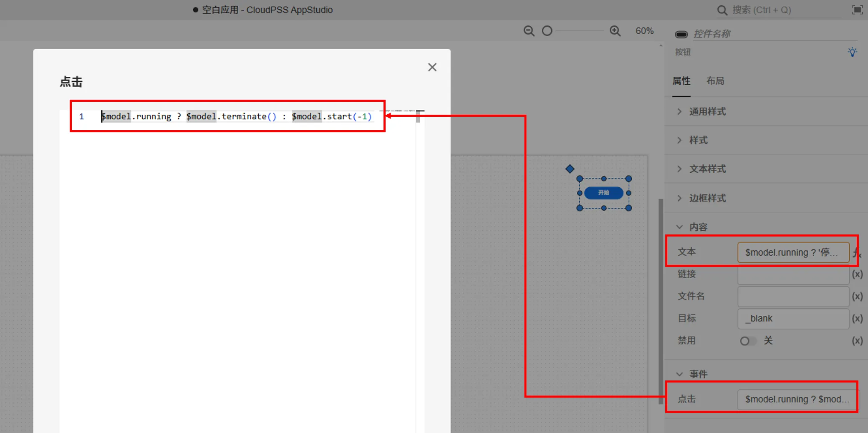Click the search magnifier icon in title bar

722,10
